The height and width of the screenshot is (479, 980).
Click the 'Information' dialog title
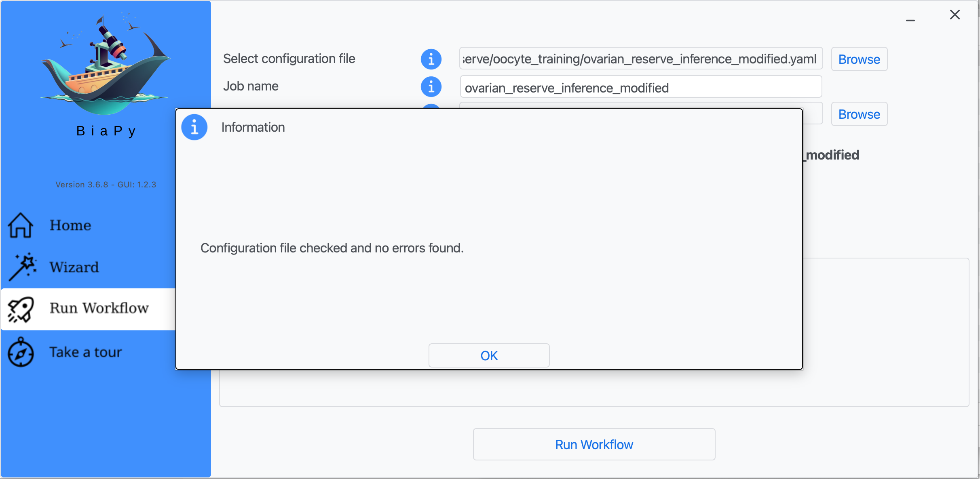click(253, 128)
